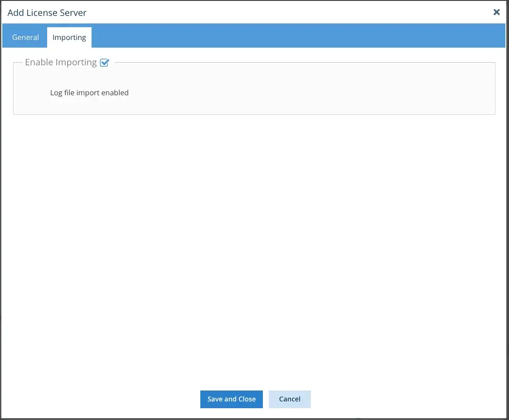This screenshot has width=509, height=420.
Task: Click the Log file import enabled text
Action: click(89, 93)
